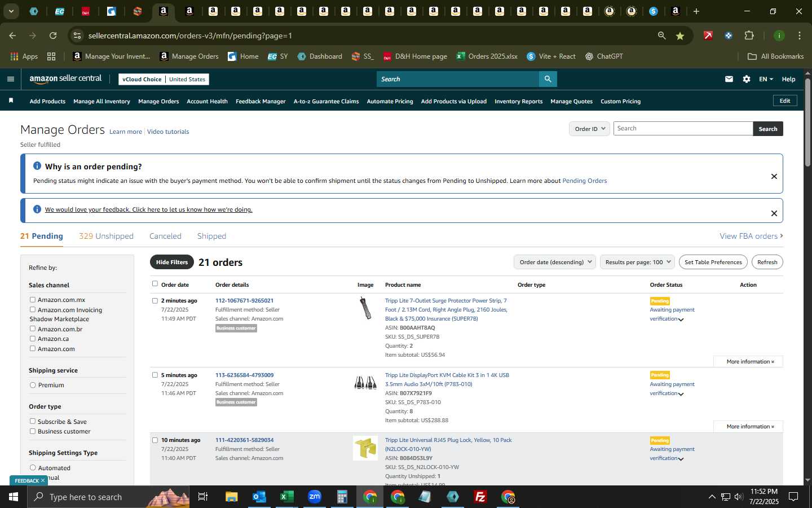Click the yellow RJ45 plug lock thumbnail
Screen dimensions: 812x508
pos(365,448)
